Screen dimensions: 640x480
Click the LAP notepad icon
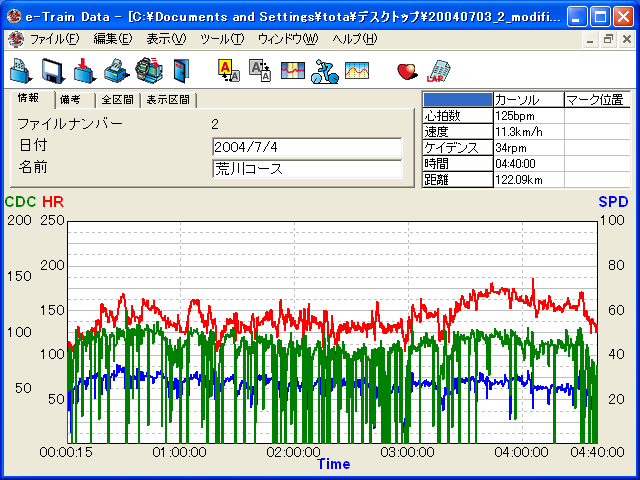[438, 70]
